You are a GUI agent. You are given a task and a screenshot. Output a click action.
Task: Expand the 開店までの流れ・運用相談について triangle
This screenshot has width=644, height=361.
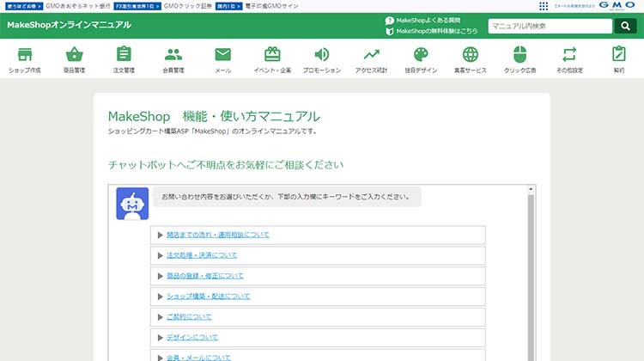tap(161, 236)
